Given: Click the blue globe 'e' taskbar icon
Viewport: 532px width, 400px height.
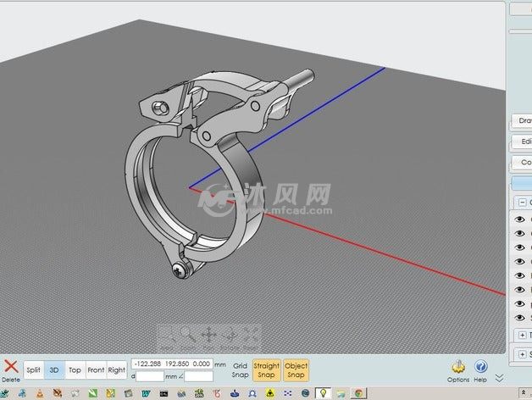Looking at the screenshot, I should click(x=305, y=393).
